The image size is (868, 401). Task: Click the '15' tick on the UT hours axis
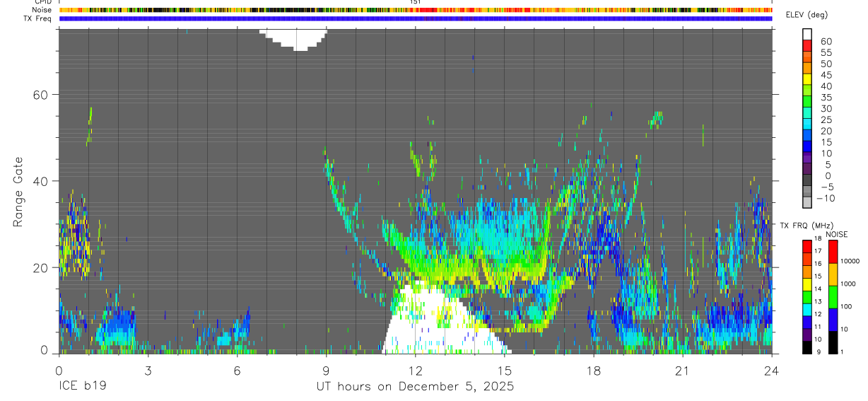click(505, 370)
